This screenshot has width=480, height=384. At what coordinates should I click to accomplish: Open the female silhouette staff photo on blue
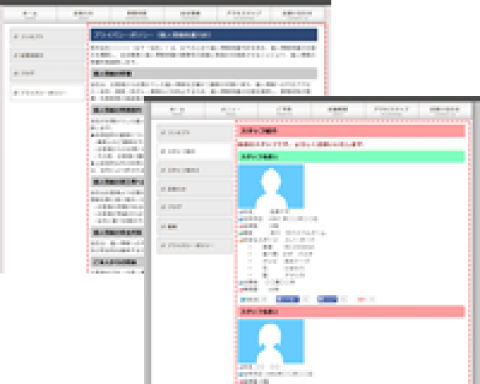[271, 341]
